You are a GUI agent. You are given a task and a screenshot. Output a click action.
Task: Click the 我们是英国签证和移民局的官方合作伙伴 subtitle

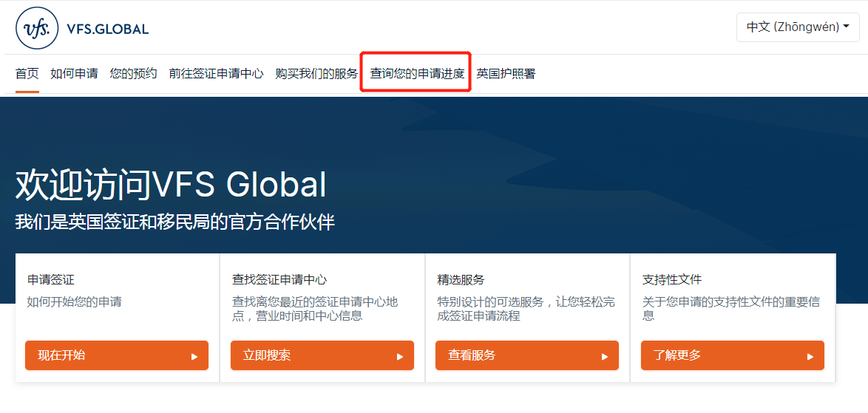click(x=175, y=222)
